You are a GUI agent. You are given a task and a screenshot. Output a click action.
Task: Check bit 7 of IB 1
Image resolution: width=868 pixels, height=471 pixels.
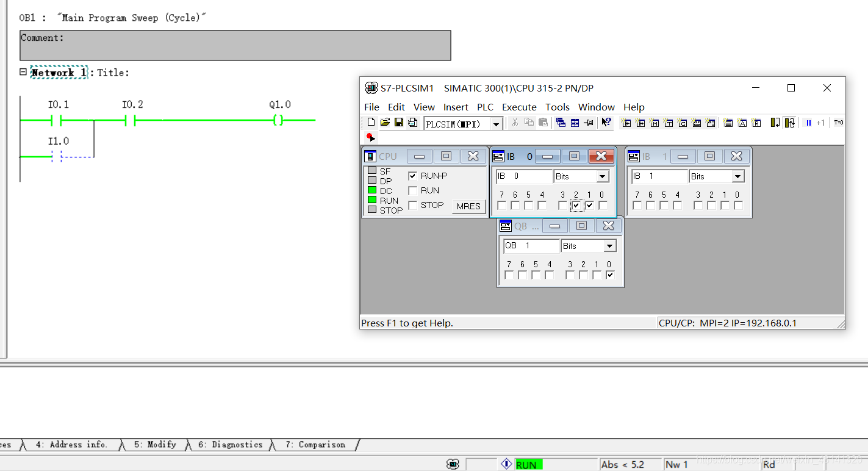pyautogui.click(x=637, y=206)
